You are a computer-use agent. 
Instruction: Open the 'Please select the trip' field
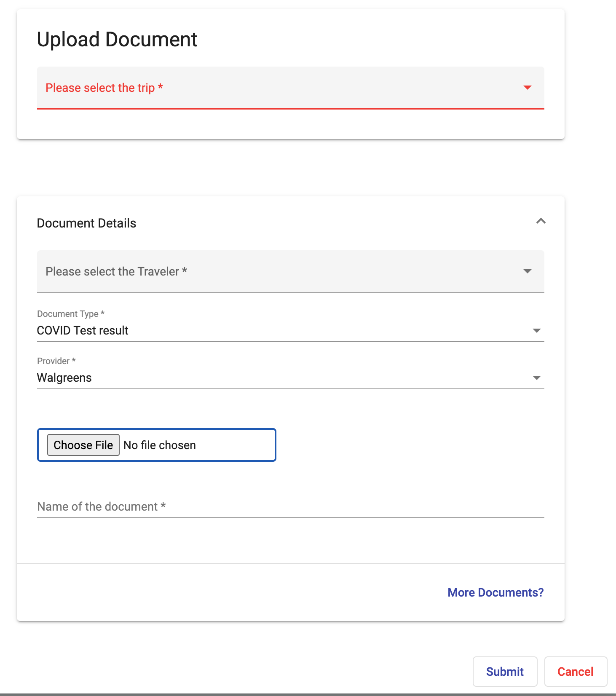(278, 88)
